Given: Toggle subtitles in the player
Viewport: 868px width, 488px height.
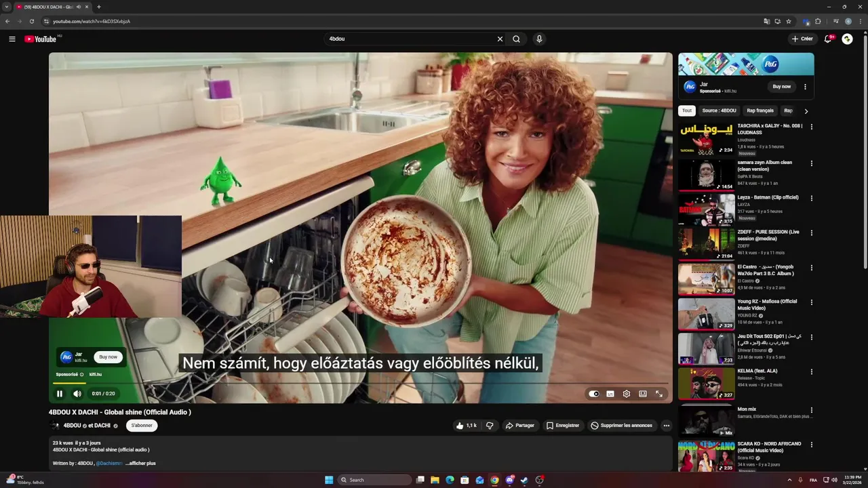Looking at the screenshot, I should click(610, 394).
